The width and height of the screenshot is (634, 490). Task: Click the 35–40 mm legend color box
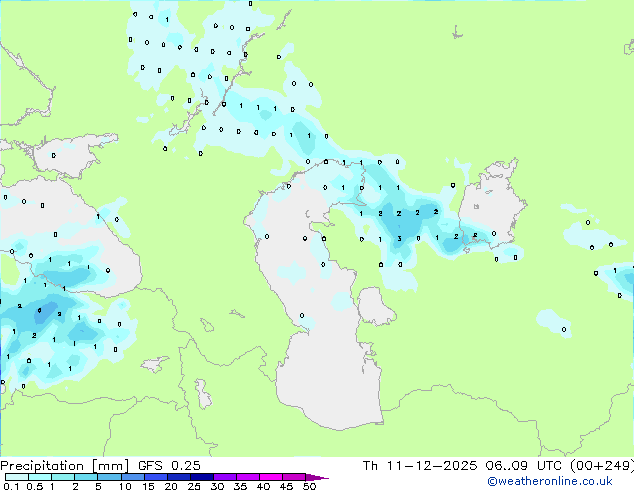(x=248, y=477)
